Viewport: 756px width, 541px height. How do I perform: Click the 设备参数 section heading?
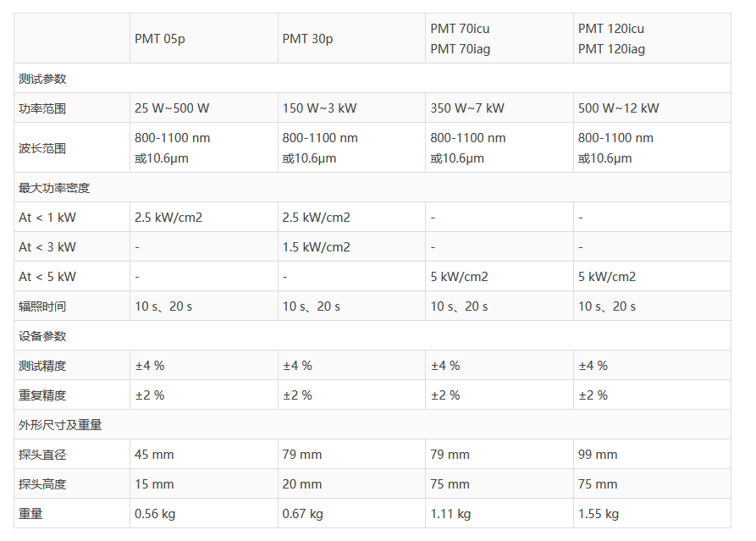(x=42, y=336)
